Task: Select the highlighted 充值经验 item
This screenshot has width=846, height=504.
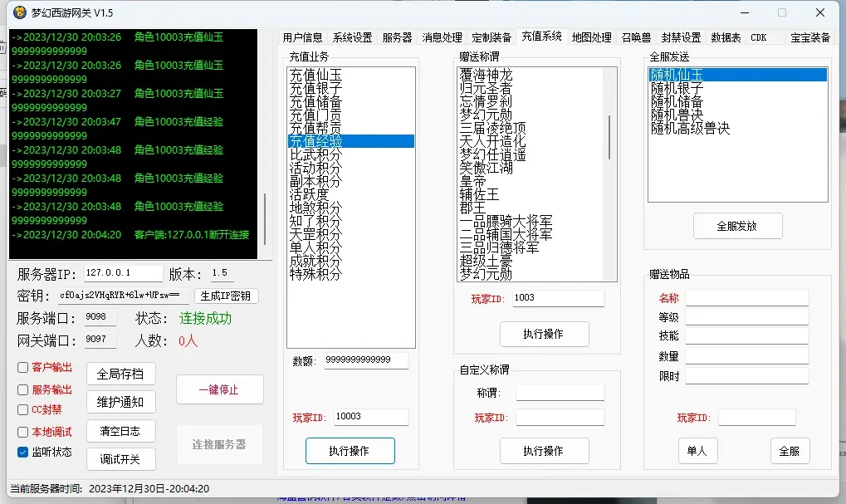Action: point(350,141)
